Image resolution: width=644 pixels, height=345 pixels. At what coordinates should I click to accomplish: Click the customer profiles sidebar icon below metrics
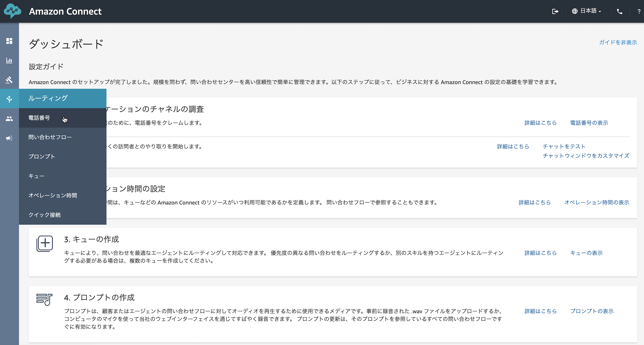[x=9, y=80]
